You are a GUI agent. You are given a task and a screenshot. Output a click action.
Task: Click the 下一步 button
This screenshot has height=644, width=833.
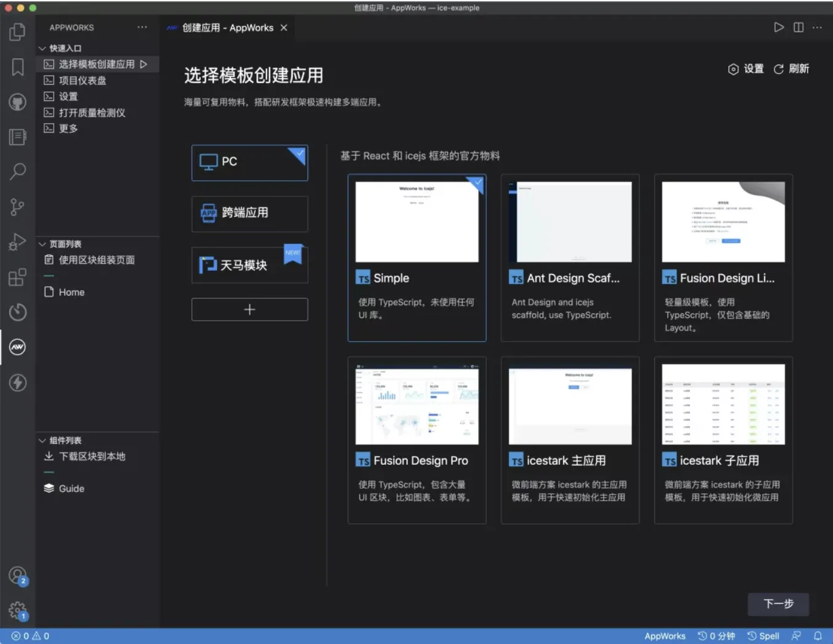(x=779, y=603)
